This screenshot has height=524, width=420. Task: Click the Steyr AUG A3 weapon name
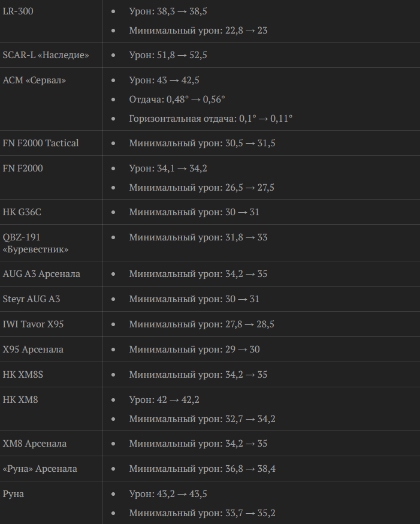pos(32,299)
